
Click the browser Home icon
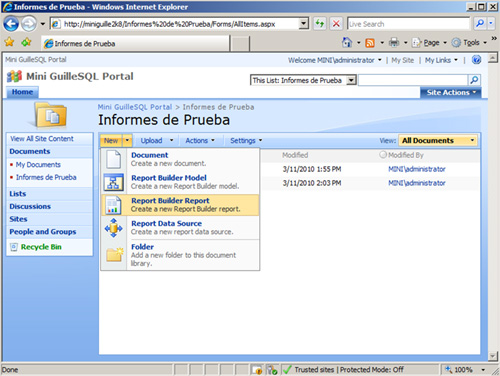(x=347, y=42)
